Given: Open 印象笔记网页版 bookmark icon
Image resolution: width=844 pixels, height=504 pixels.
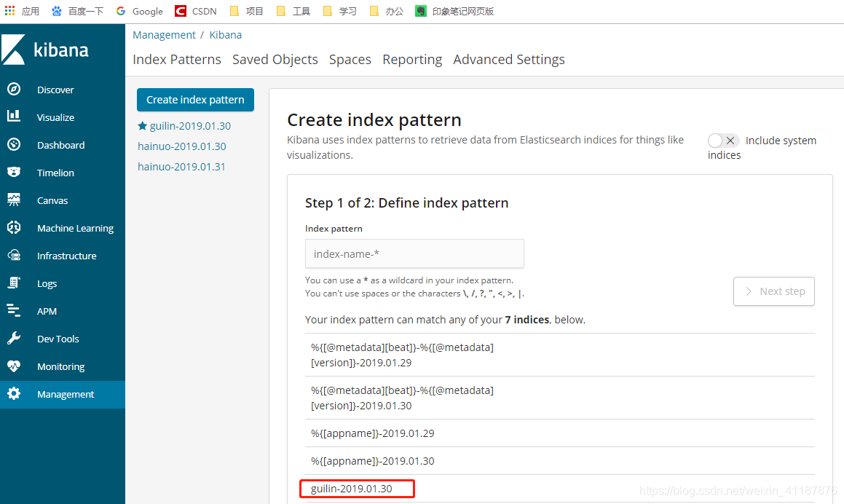Looking at the screenshot, I should 421,11.
